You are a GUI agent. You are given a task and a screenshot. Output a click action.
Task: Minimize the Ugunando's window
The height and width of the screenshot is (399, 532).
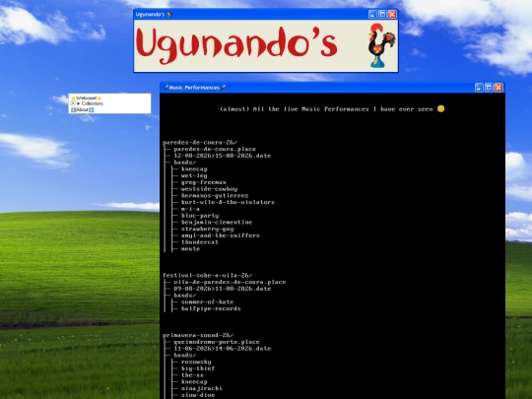click(372, 14)
